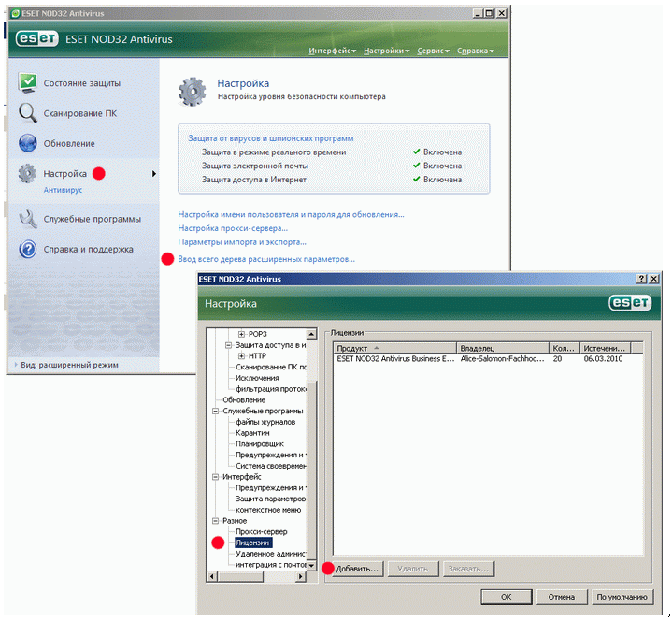Click the Добавить... license button

pos(357,569)
